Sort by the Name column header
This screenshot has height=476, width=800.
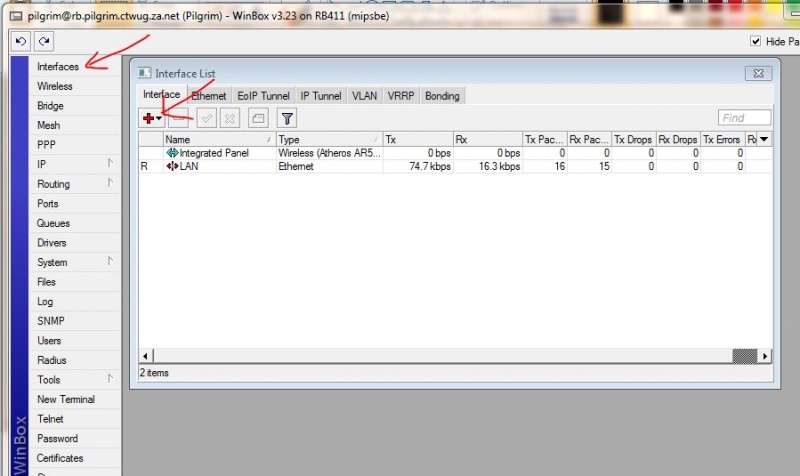point(219,139)
